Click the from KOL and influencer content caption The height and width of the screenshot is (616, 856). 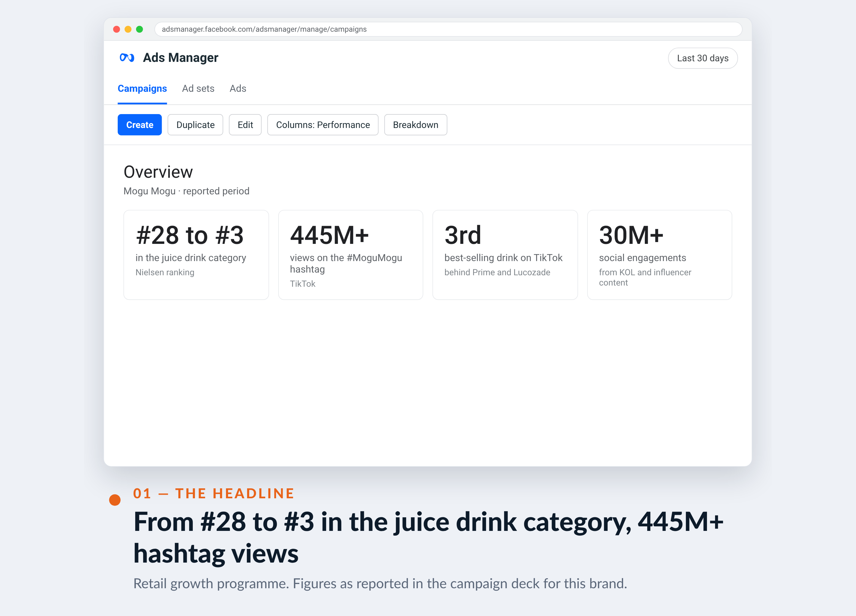click(x=645, y=277)
